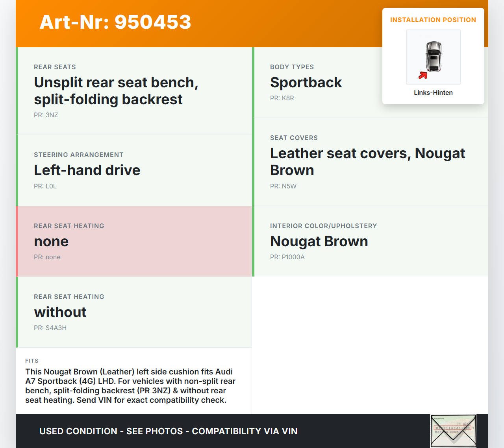
Task: Select the Installation Position title
Action: tap(433, 20)
